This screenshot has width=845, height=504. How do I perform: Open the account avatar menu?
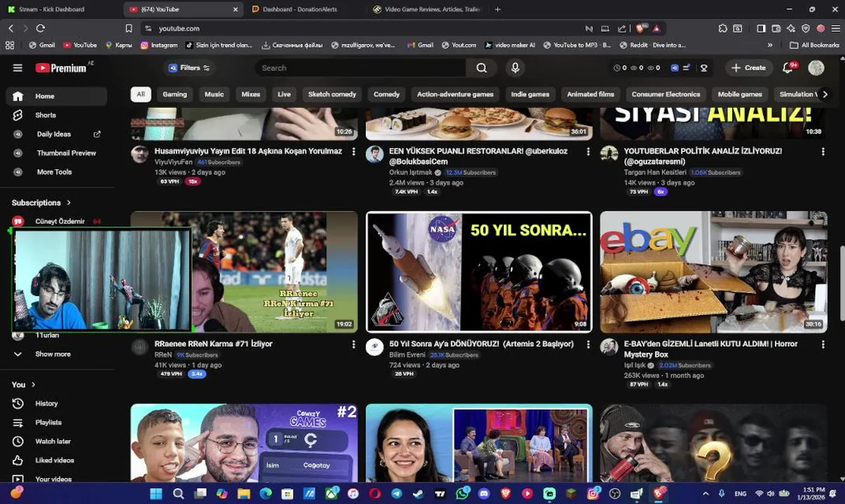click(x=816, y=68)
